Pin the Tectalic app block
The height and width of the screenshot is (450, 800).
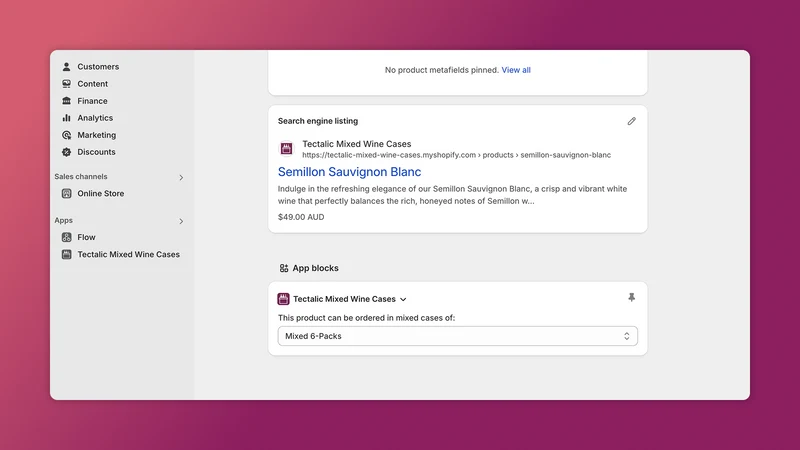(632, 297)
